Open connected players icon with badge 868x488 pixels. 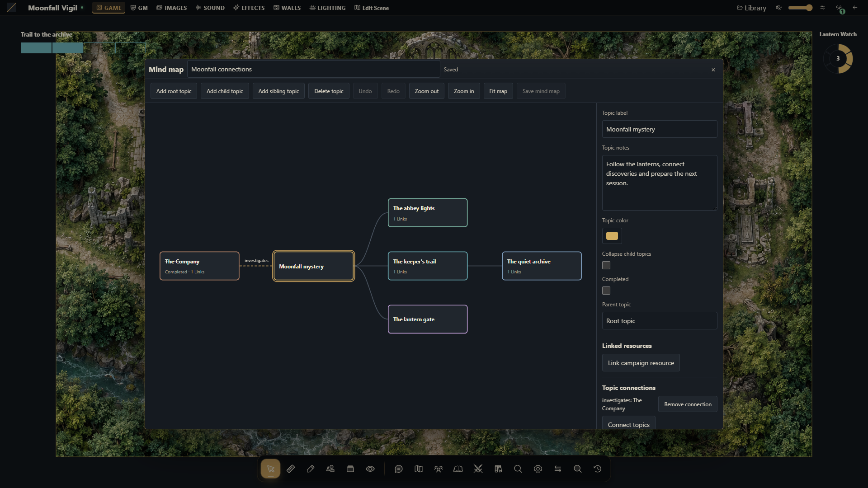840,8
